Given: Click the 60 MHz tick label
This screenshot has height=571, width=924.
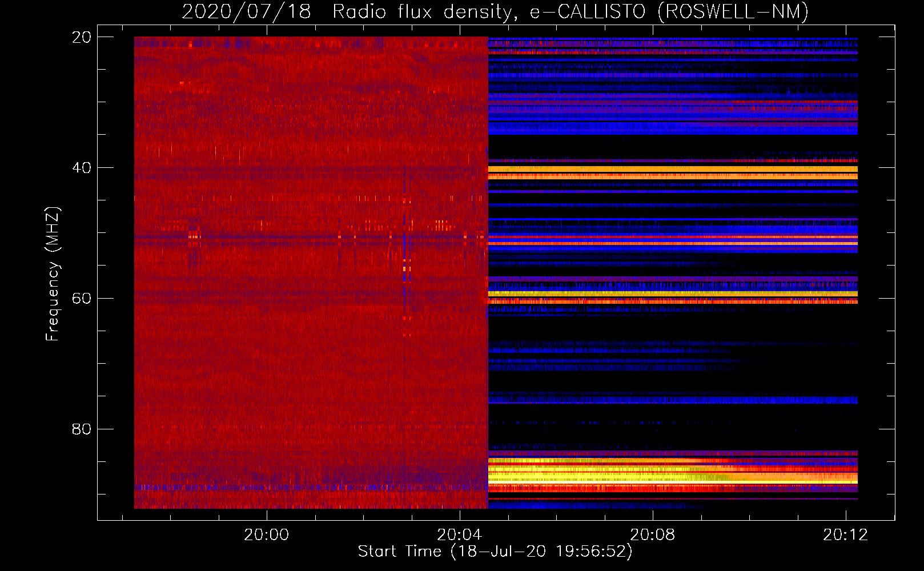Looking at the screenshot, I should (82, 299).
